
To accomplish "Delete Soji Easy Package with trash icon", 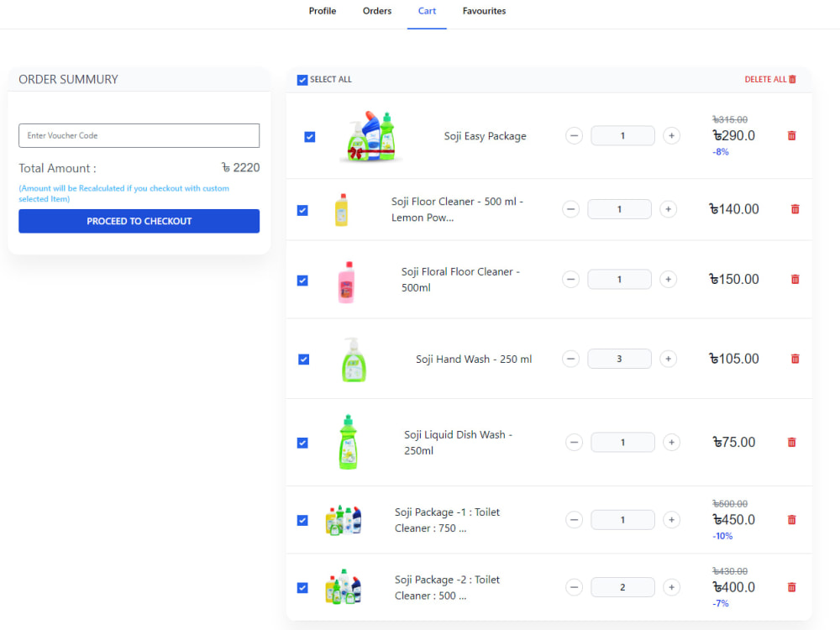I will [791, 135].
